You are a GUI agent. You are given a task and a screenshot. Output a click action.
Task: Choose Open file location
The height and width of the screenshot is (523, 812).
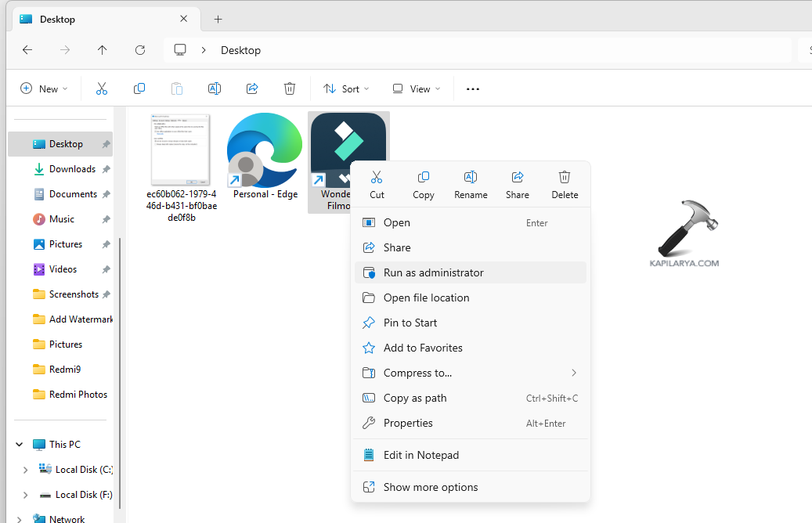427,298
